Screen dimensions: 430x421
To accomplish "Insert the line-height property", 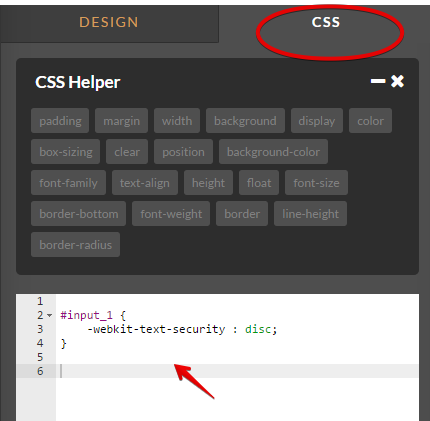I will (x=310, y=214).
